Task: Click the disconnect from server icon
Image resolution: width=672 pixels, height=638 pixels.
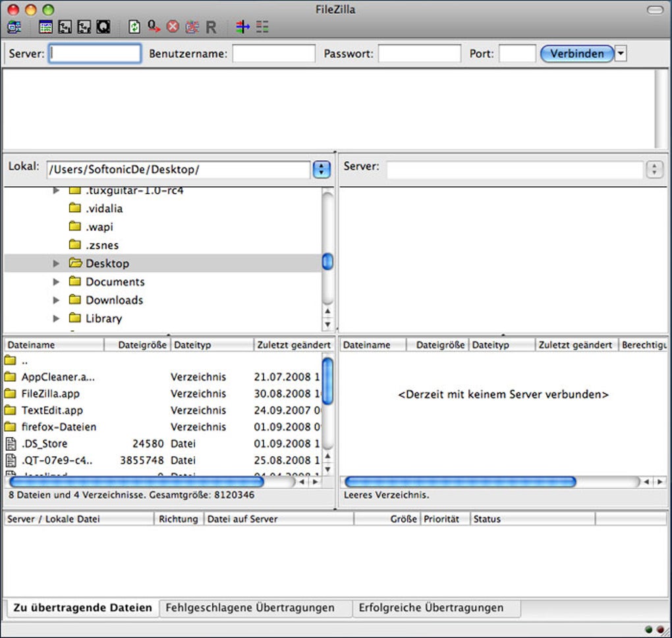Action: pyautogui.click(x=192, y=27)
